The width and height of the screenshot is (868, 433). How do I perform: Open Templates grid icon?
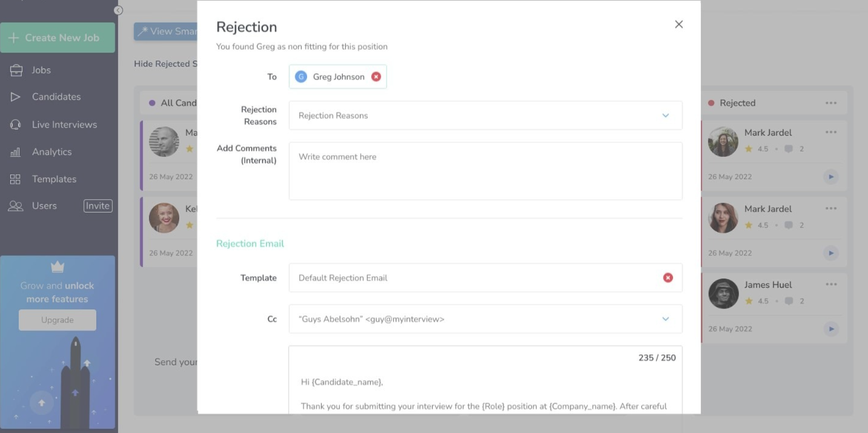(16, 179)
